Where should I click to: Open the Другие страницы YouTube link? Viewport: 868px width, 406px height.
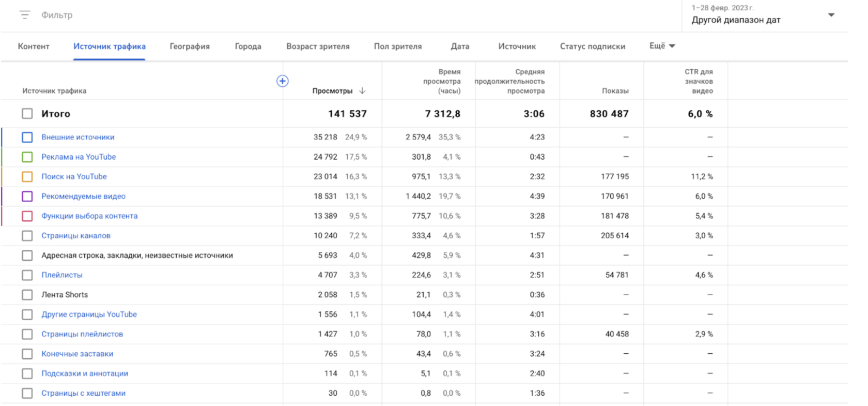89,314
